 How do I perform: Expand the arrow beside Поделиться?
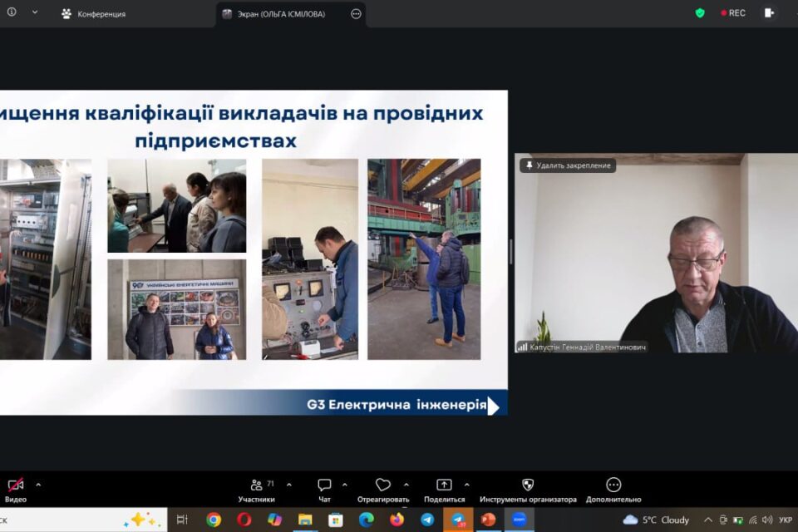point(466,485)
